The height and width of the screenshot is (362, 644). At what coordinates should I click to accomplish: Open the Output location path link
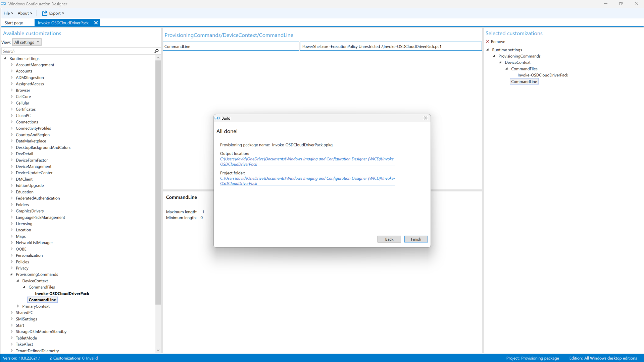(307, 162)
